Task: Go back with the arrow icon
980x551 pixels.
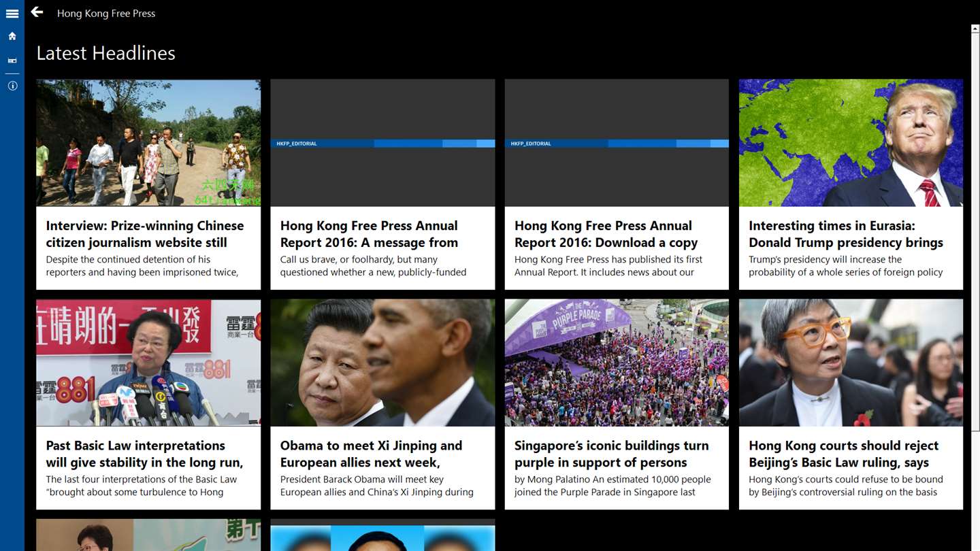Action: pos(37,12)
